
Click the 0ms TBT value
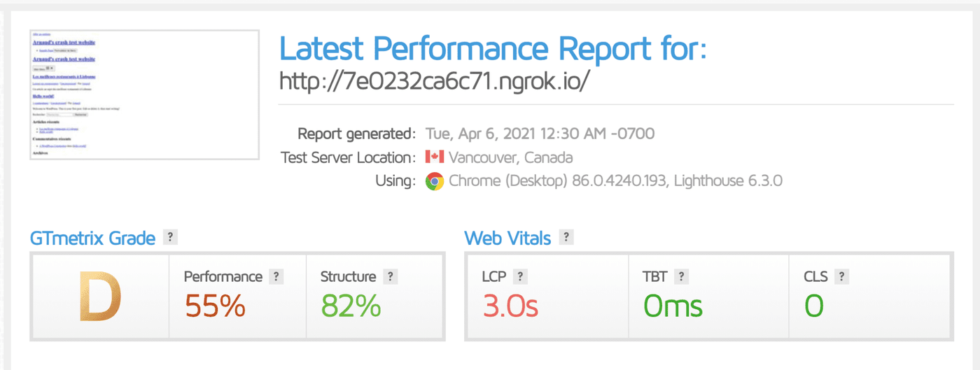pos(673,306)
